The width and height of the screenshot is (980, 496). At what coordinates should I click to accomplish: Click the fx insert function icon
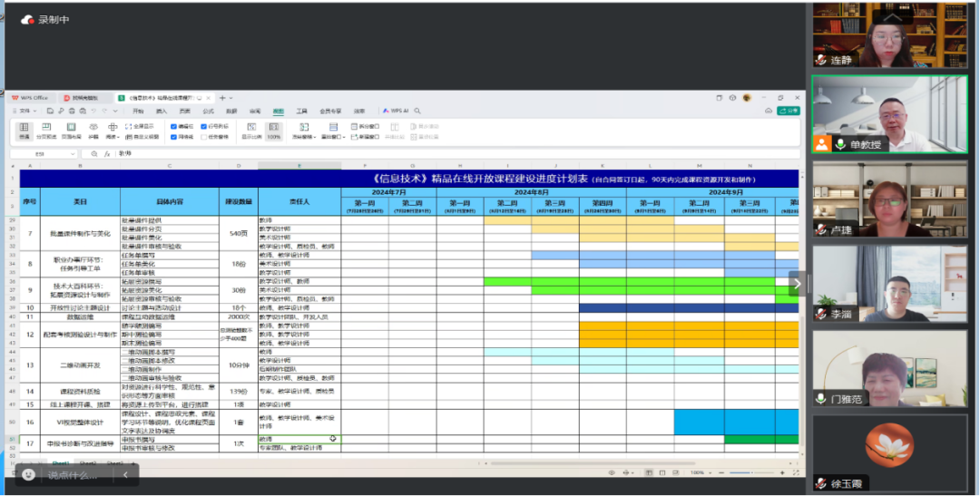[x=107, y=154]
